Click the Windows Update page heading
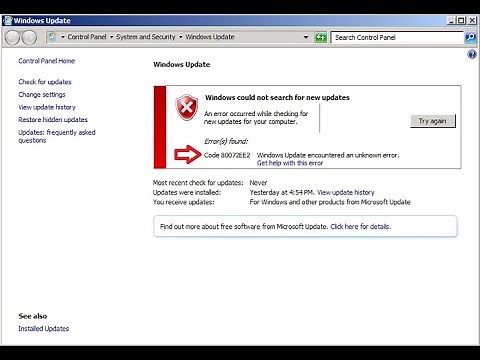The image size is (480, 360). pyautogui.click(x=182, y=65)
